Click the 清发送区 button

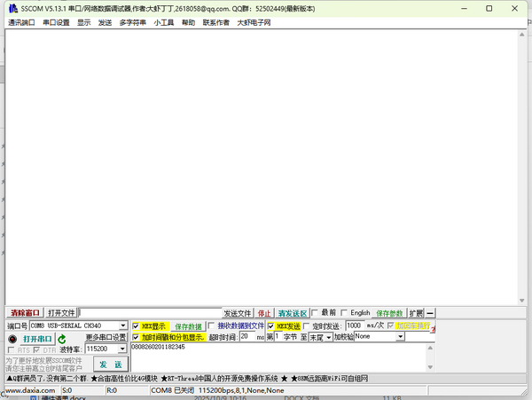292,313
